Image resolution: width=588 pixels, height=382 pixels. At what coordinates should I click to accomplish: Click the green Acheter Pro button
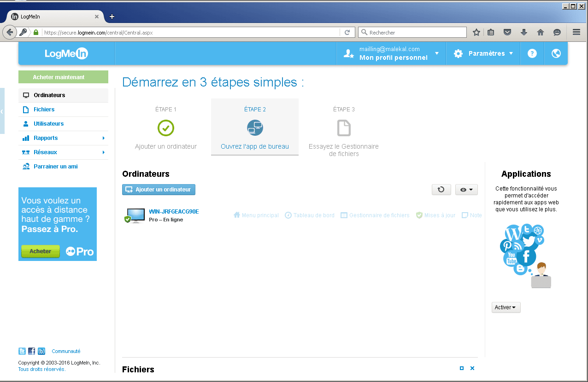[x=41, y=251]
